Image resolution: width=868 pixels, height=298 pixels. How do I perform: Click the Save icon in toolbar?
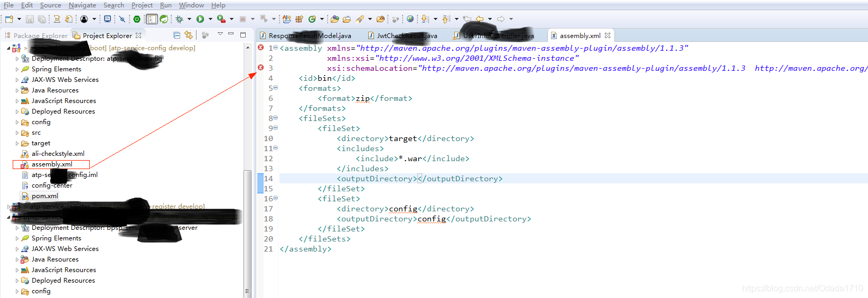click(x=30, y=19)
